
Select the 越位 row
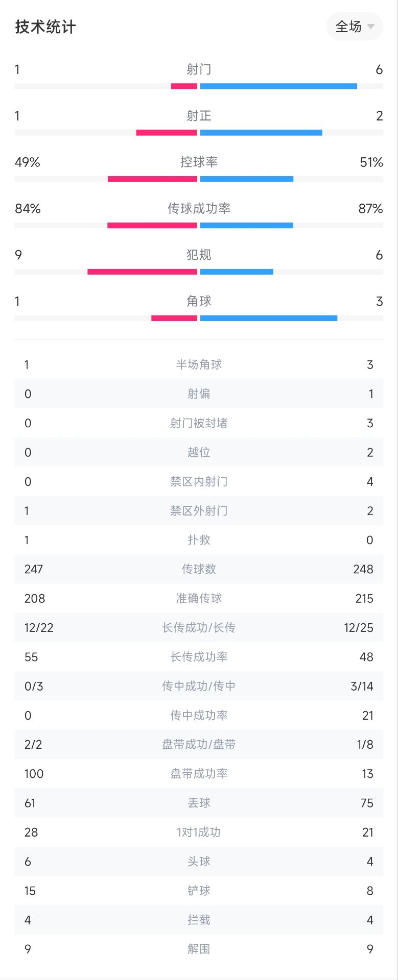pyautogui.click(x=199, y=452)
